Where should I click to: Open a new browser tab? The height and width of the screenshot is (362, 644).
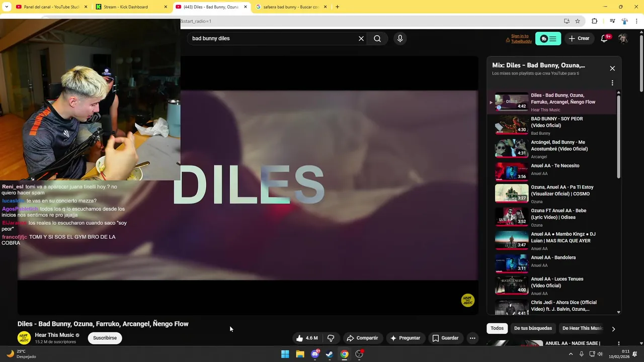pyautogui.click(x=337, y=7)
